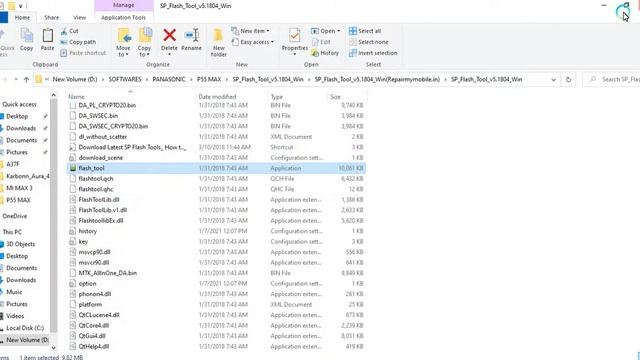Screen dimensions: 640x360
Task: Open the Home ribbon tab
Action: pos(22,18)
